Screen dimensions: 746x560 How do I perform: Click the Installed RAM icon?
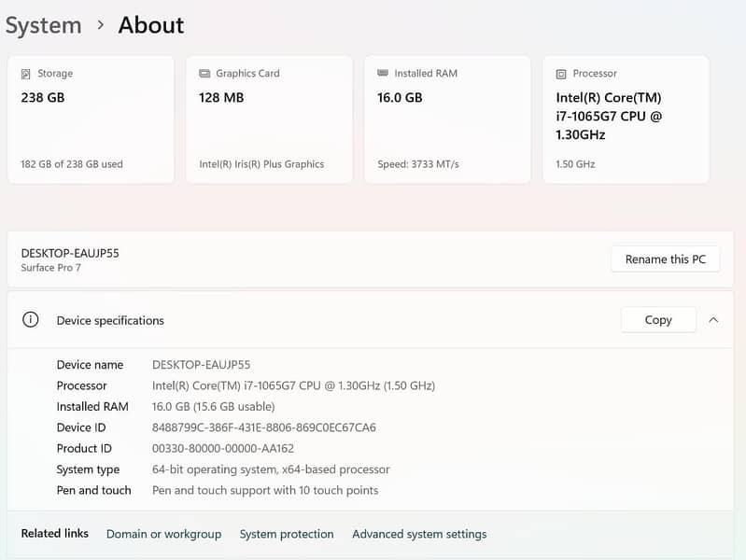coord(383,73)
